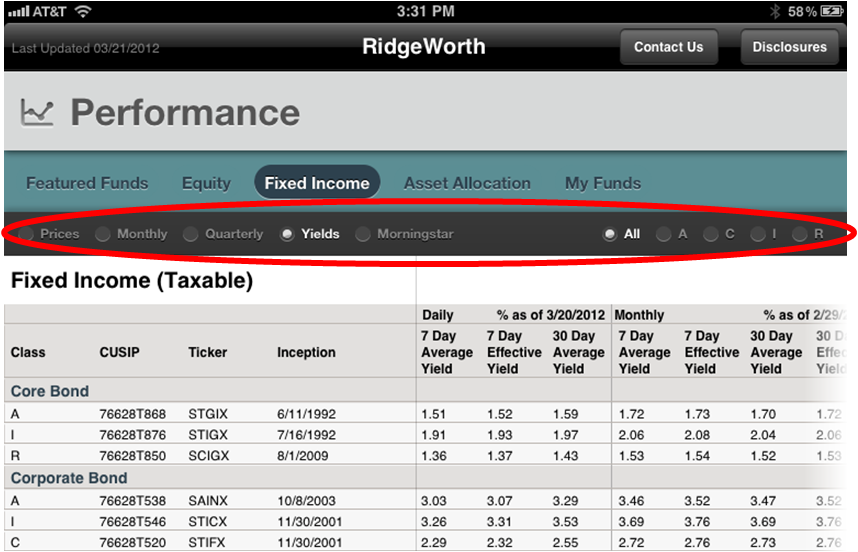
Task: Tap the Inception column header
Action: pyautogui.click(x=306, y=352)
